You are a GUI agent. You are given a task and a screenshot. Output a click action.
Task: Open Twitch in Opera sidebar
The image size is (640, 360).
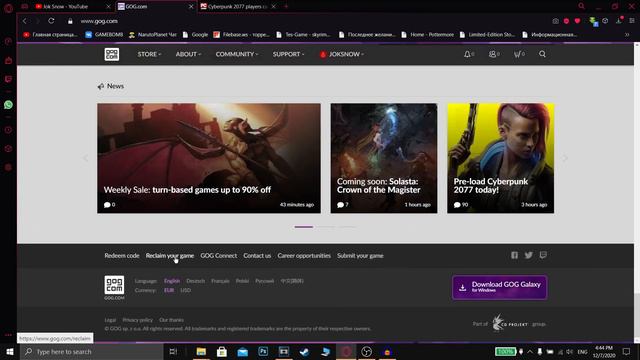(x=8, y=79)
